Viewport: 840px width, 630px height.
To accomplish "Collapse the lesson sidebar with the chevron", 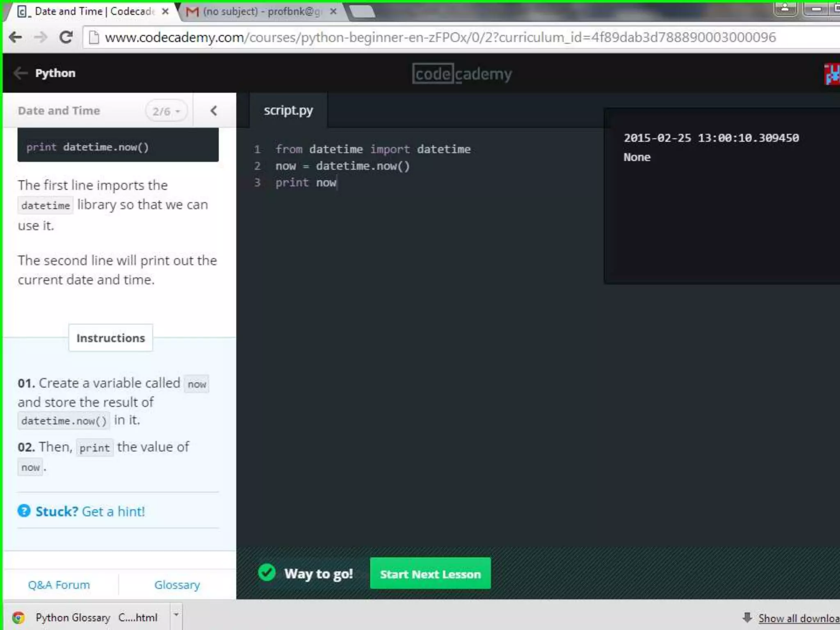I will coord(214,111).
